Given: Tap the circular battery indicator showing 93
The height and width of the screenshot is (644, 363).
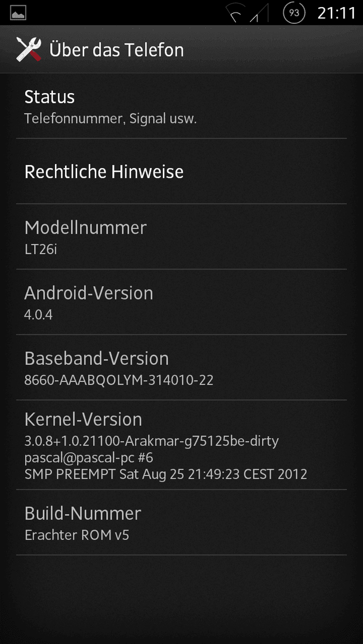Looking at the screenshot, I should 294,13.
